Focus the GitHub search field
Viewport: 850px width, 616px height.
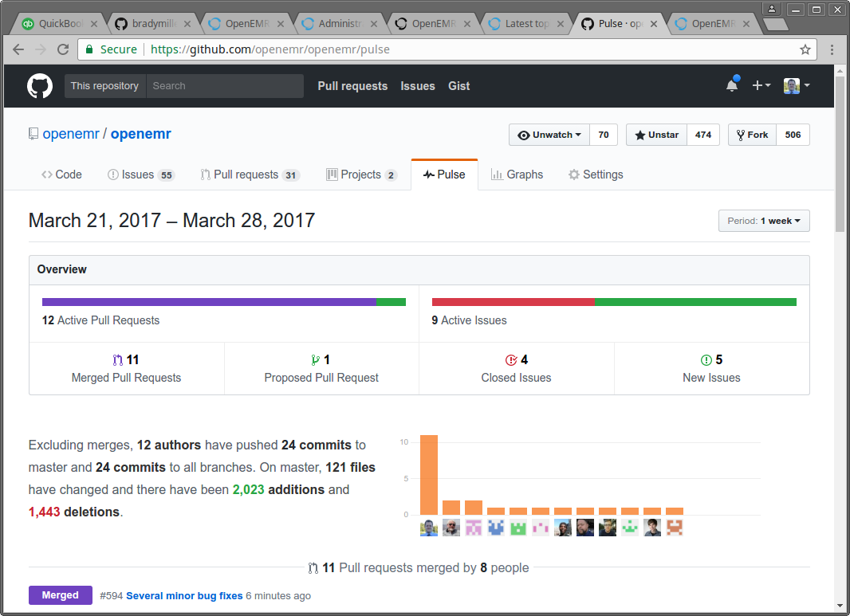225,86
